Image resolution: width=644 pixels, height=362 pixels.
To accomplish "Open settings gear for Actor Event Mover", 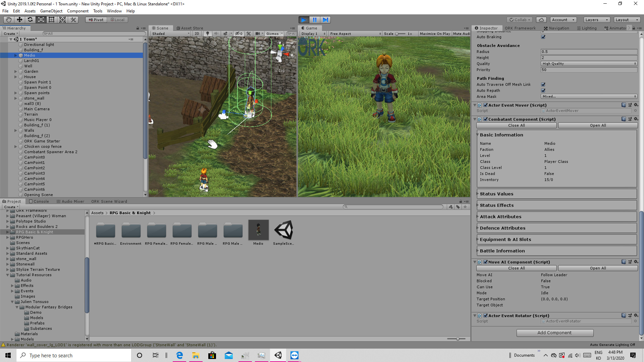I will click(636, 105).
